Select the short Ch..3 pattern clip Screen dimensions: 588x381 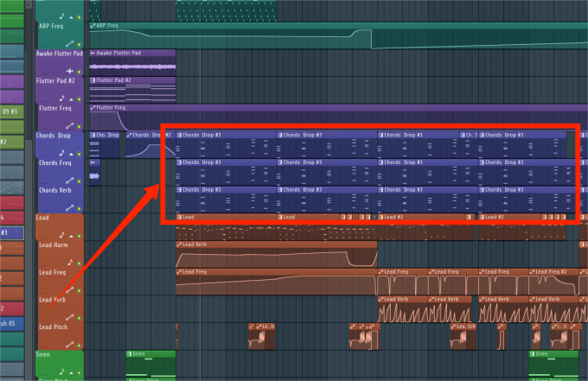(x=470, y=144)
